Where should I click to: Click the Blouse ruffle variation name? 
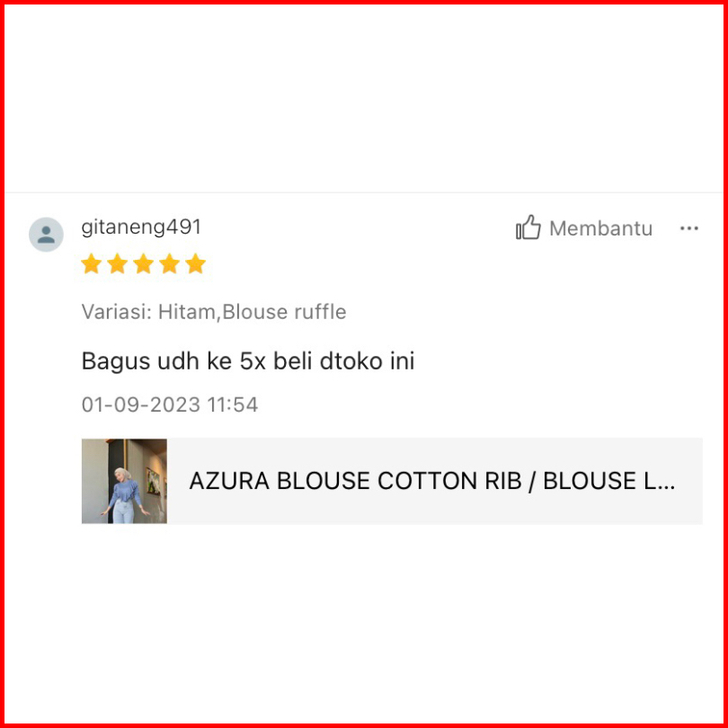point(284,312)
